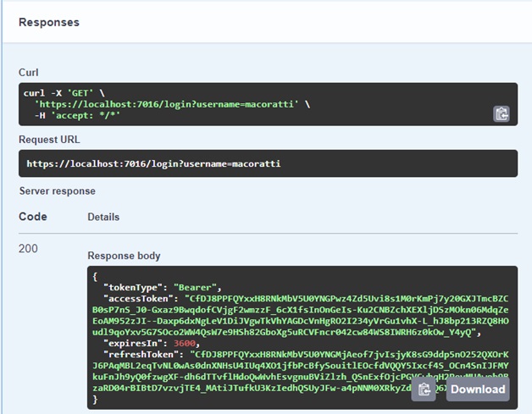Copy the response body to clipboard
The height and width of the screenshot is (414, 532).
pos(424,389)
